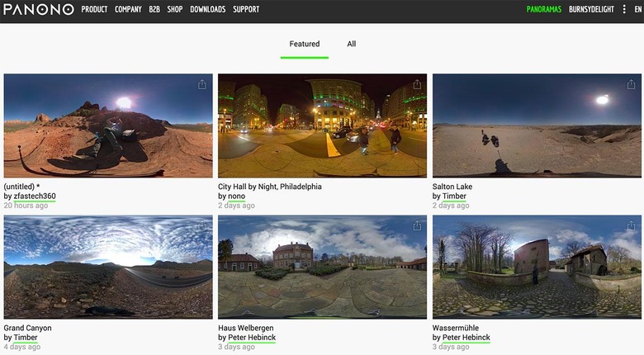The width and height of the screenshot is (644, 355).
Task: Open the Grand Canyon panorama thumbnail
Action: tap(108, 267)
